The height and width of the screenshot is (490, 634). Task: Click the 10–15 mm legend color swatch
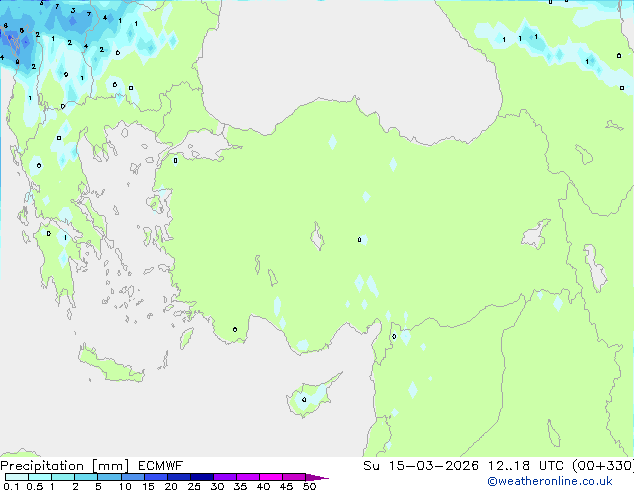[x=132, y=477]
